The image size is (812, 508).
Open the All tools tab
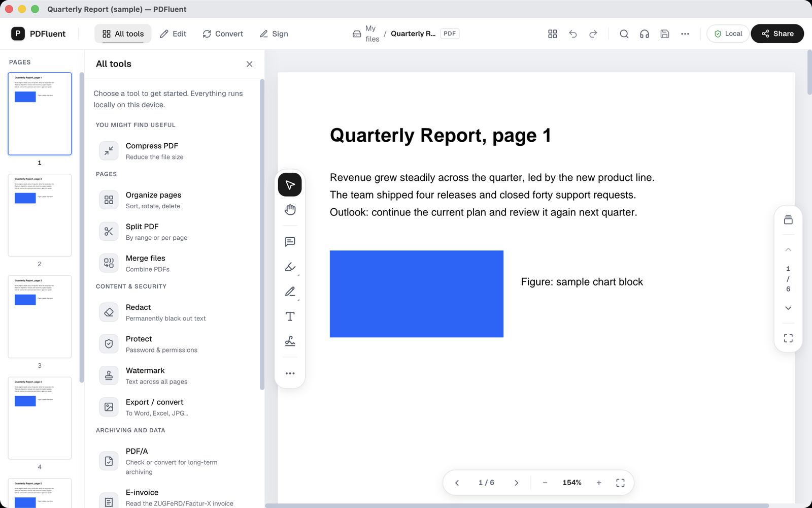point(123,34)
